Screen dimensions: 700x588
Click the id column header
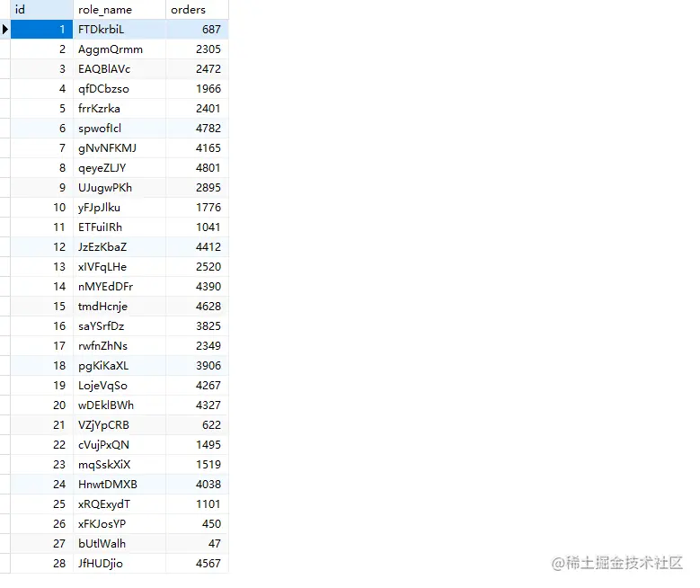coord(41,9)
